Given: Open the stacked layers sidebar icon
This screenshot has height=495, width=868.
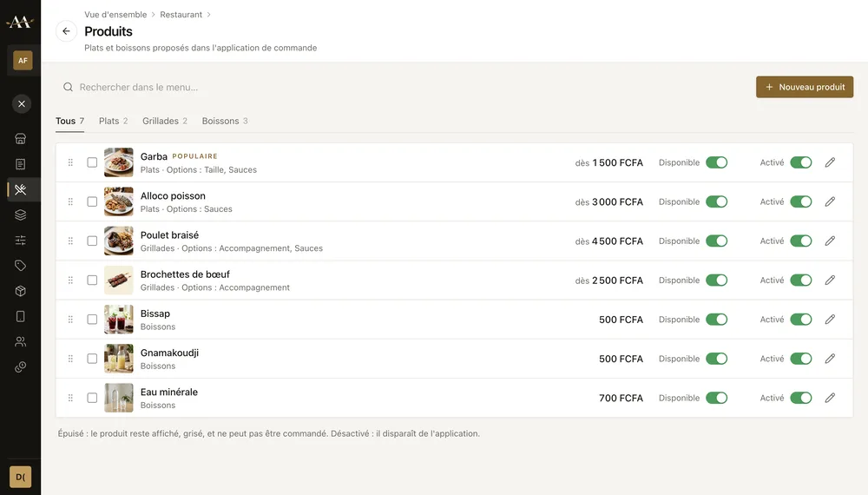Looking at the screenshot, I should (21, 214).
